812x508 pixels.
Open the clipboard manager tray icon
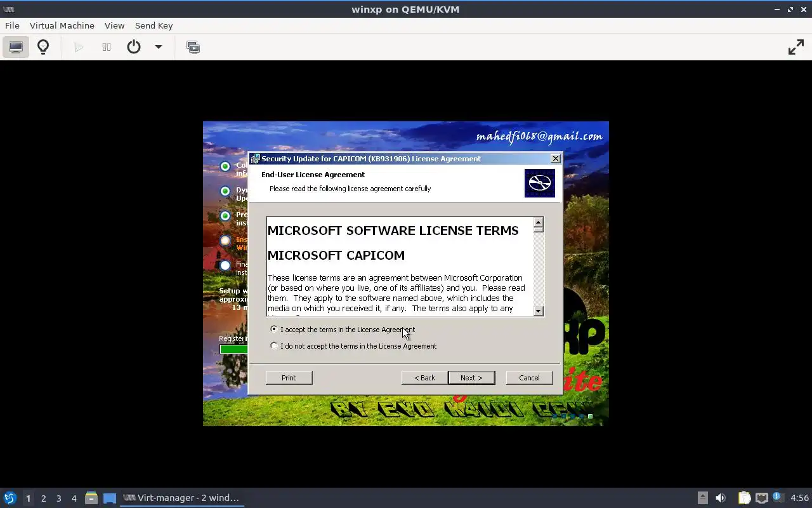(x=744, y=498)
